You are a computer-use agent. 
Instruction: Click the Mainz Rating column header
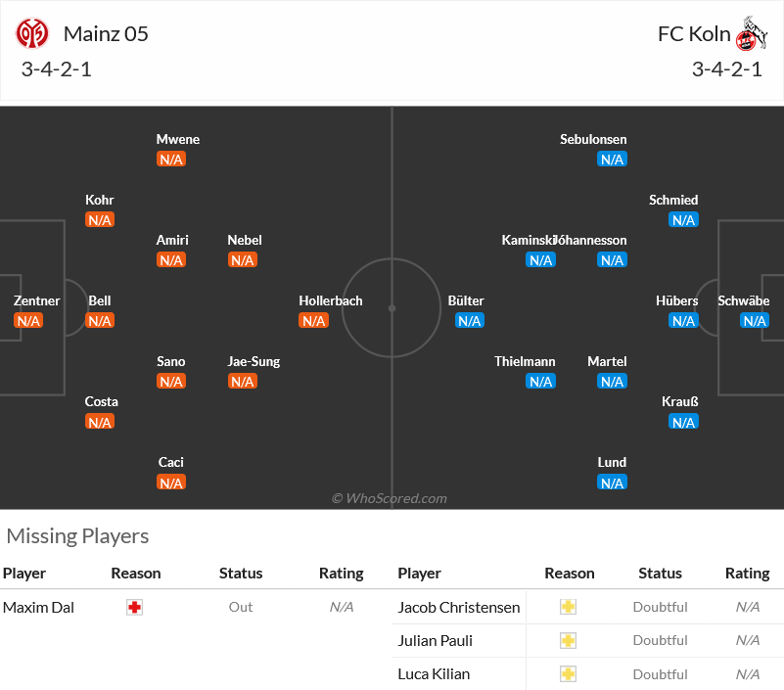pos(341,573)
